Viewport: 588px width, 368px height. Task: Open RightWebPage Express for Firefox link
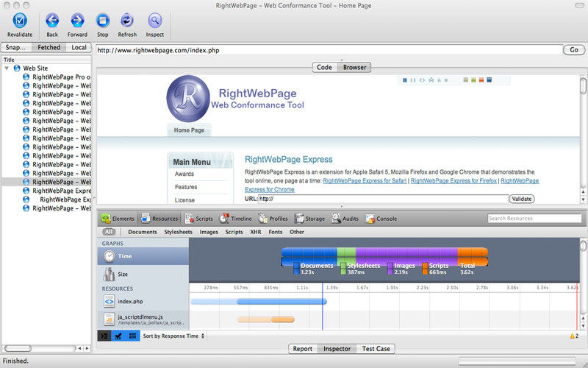coord(453,180)
